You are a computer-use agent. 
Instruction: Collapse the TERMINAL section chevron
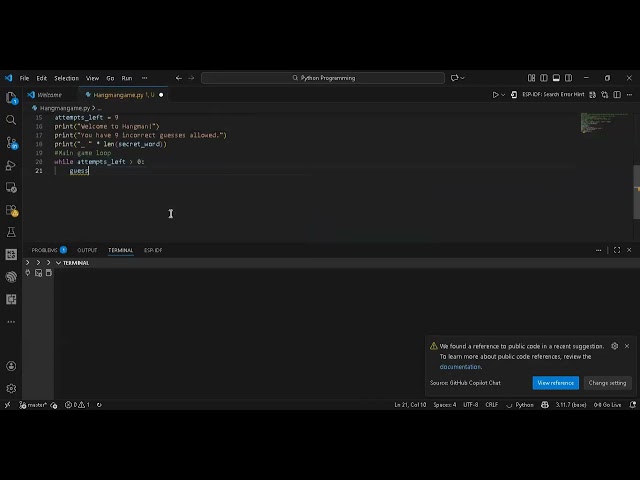click(58, 263)
